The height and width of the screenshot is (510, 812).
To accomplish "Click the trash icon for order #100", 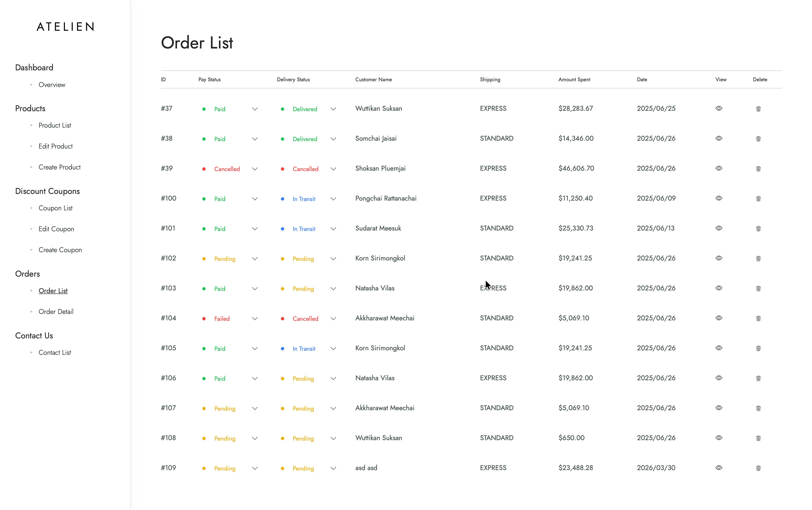I will click(758, 199).
